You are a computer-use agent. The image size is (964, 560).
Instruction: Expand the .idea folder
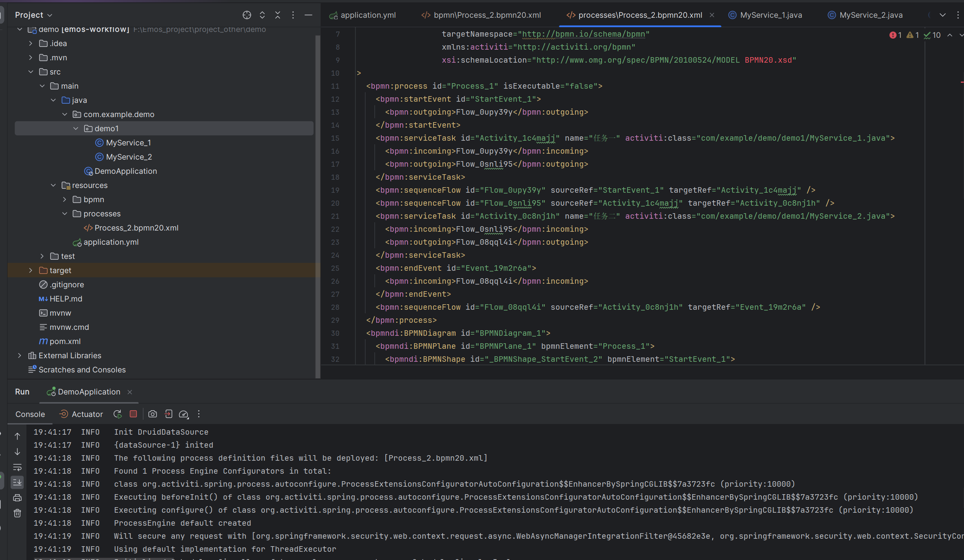(31, 43)
